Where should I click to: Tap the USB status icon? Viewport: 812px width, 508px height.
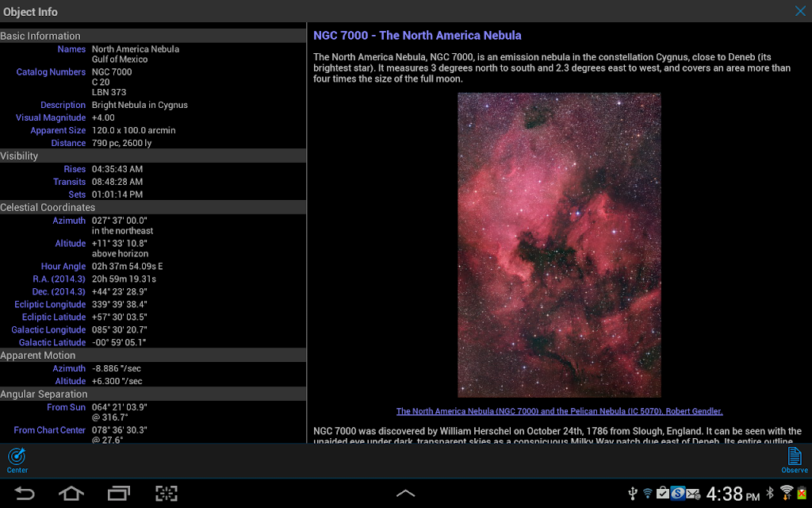632,493
